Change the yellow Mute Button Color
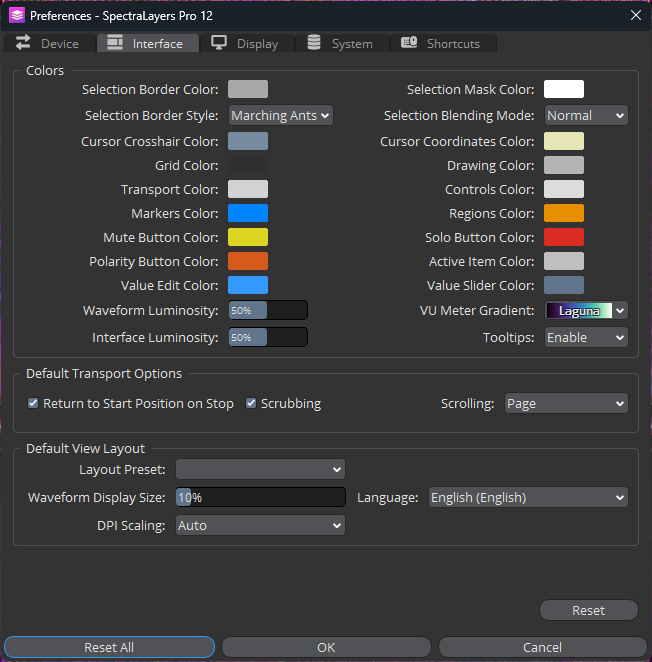The width and height of the screenshot is (652, 662). click(x=248, y=237)
